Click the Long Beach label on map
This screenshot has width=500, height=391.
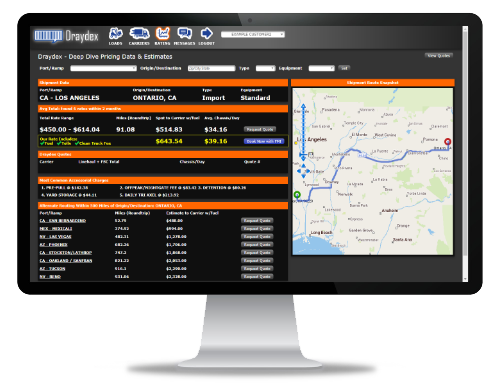pyautogui.click(x=321, y=232)
